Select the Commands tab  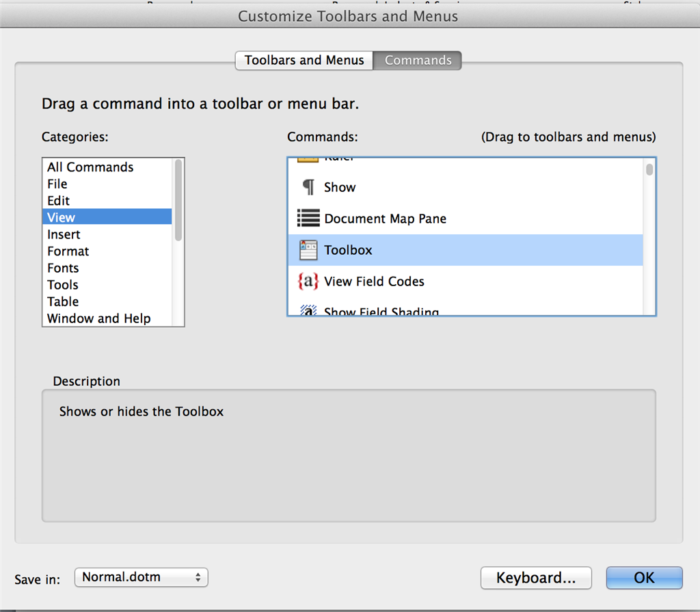[x=417, y=60]
